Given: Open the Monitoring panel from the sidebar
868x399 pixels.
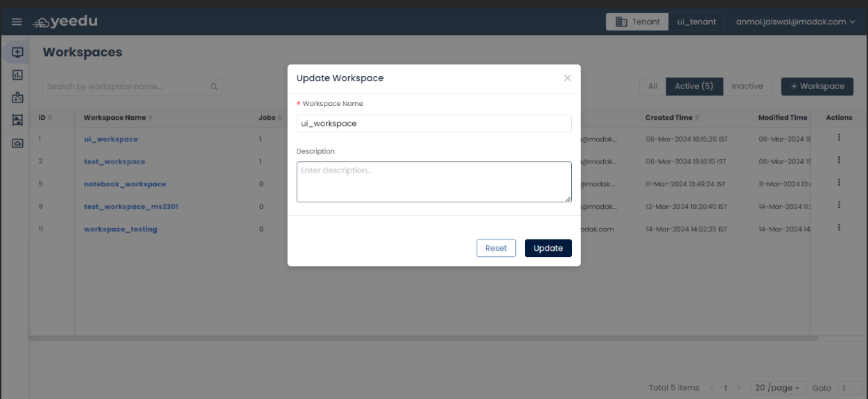Looking at the screenshot, I should point(17,74).
